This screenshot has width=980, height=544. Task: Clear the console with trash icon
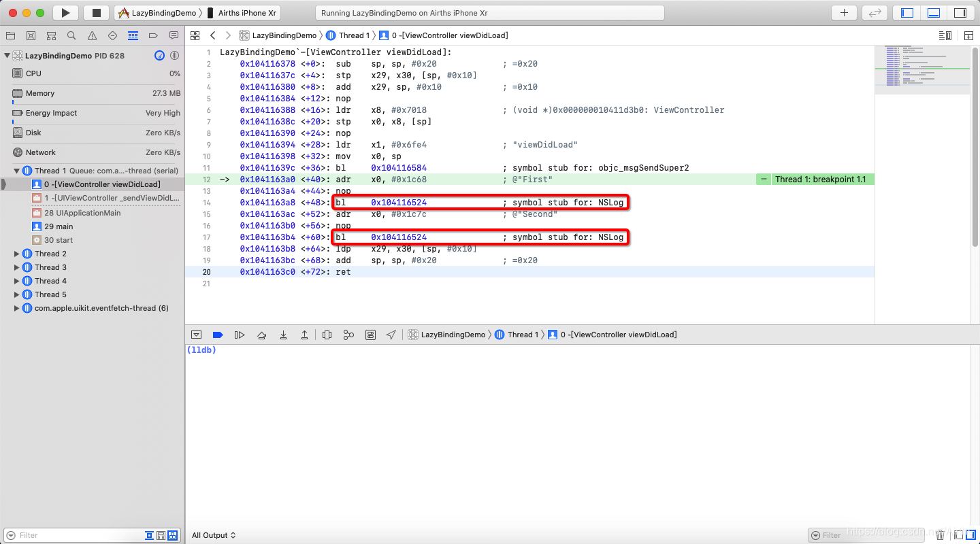pos(941,535)
